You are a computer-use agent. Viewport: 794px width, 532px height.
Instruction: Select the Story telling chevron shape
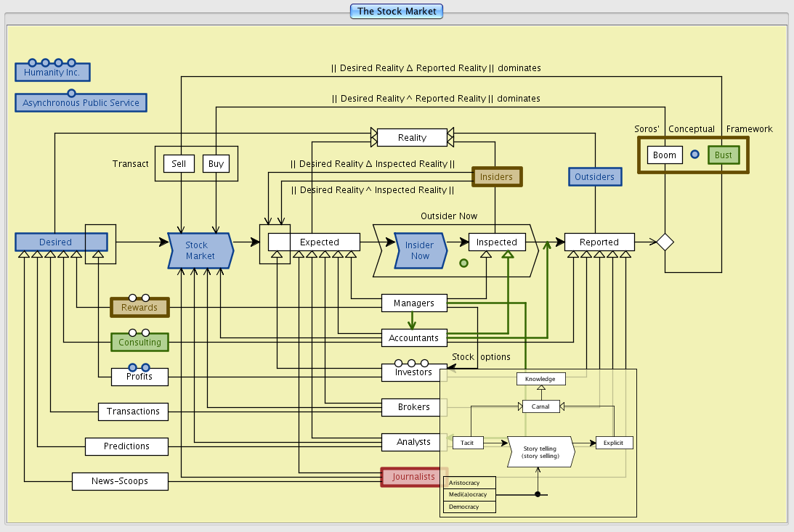pos(540,452)
